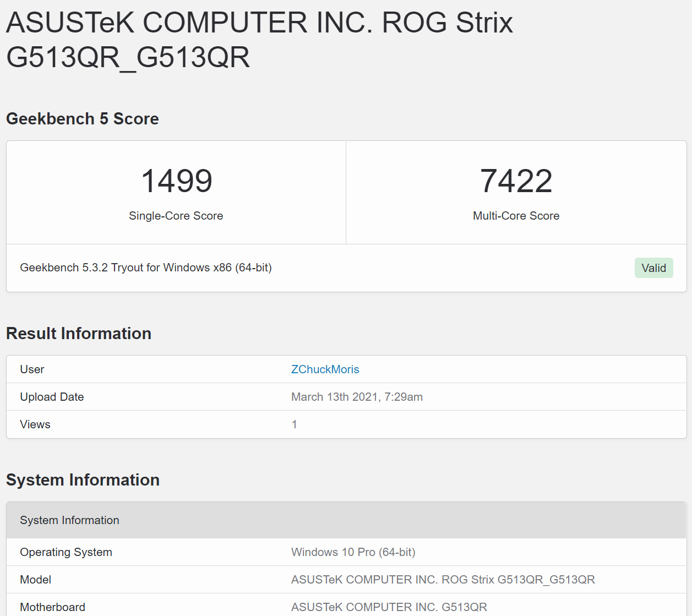Click the Single-Core Score label
This screenshot has height=616, width=692.
pyautogui.click(x=176, y=216)
